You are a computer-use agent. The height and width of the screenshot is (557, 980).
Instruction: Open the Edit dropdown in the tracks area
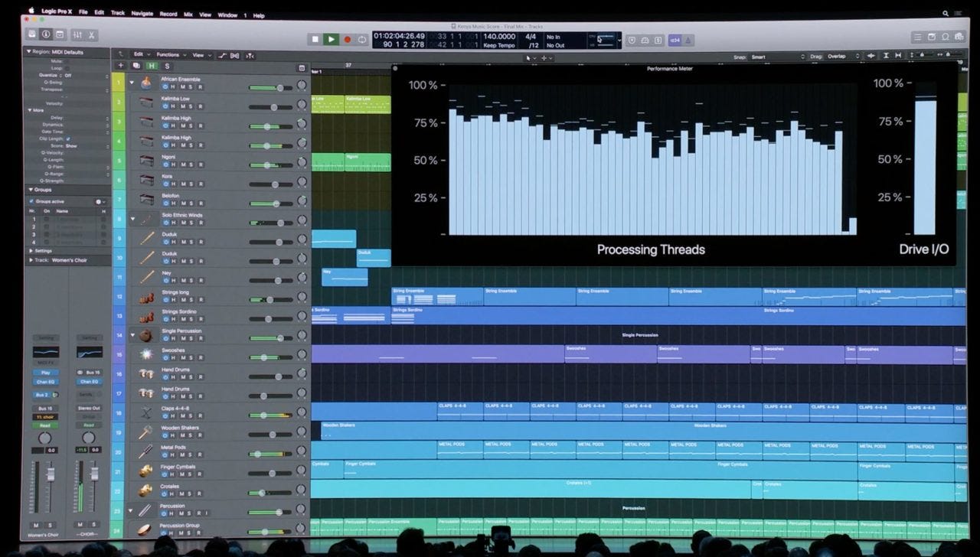point(141,55)
